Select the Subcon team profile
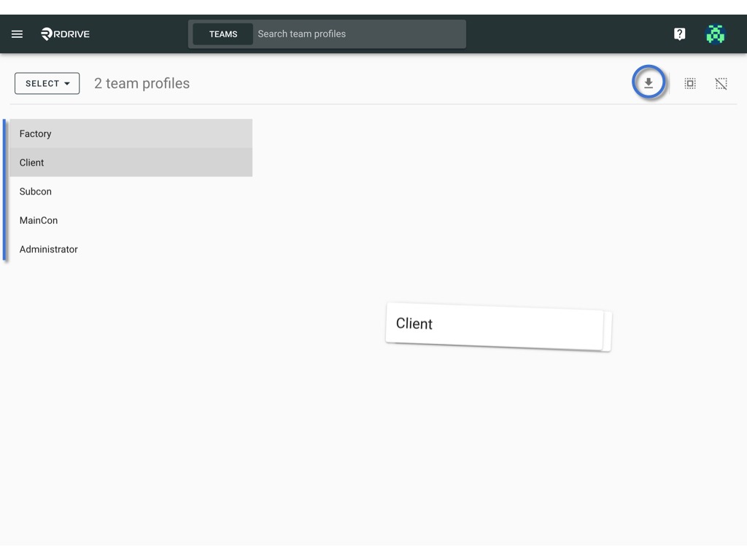Screen dimensions: 747x560 (131, 192)
